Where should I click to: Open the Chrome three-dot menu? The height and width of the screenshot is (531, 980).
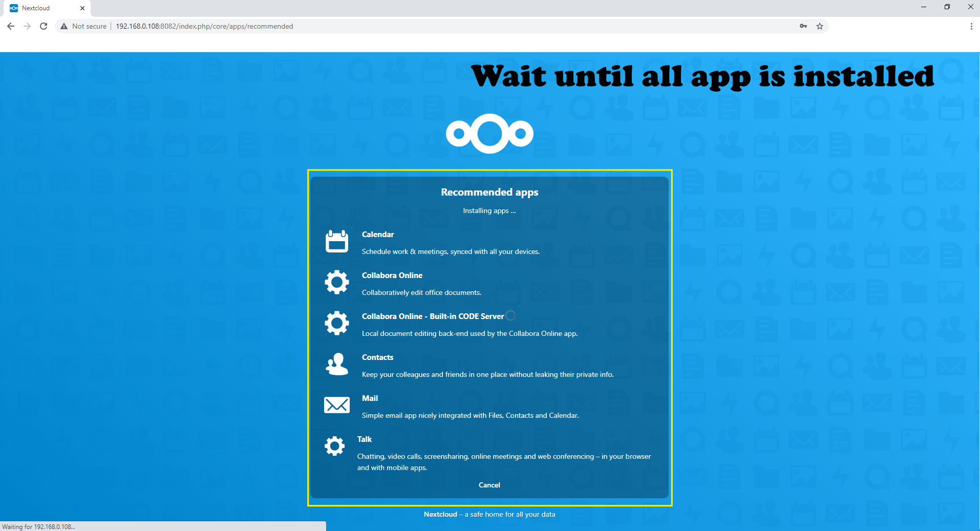[971, 26]
